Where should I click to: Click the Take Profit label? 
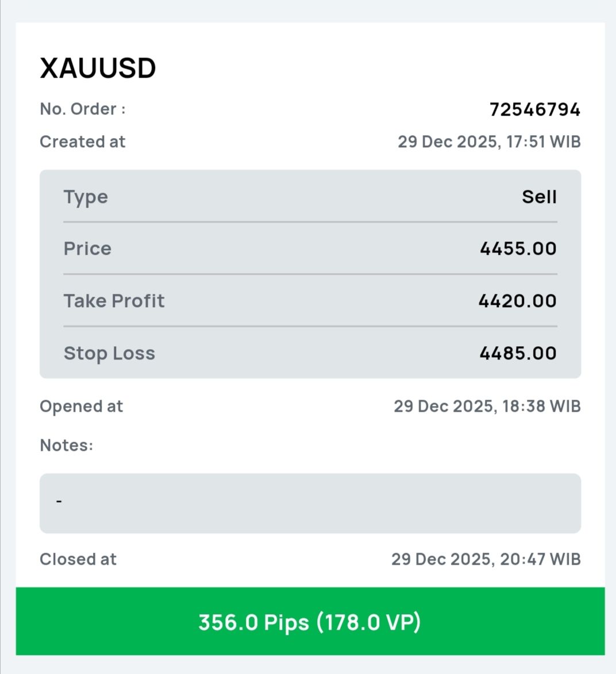tap(114, 301)
